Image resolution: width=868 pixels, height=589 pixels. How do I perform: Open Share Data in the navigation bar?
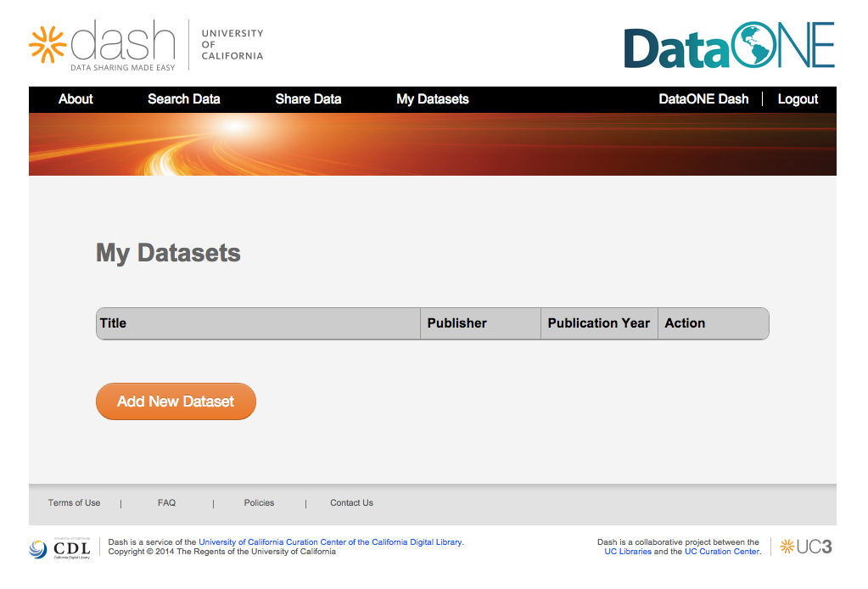pos(308,99)
